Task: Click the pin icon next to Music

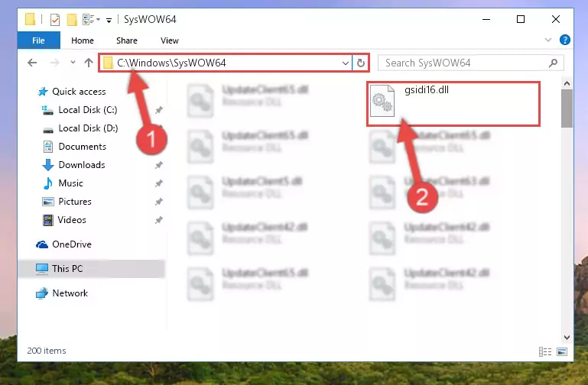Action: 159,183
